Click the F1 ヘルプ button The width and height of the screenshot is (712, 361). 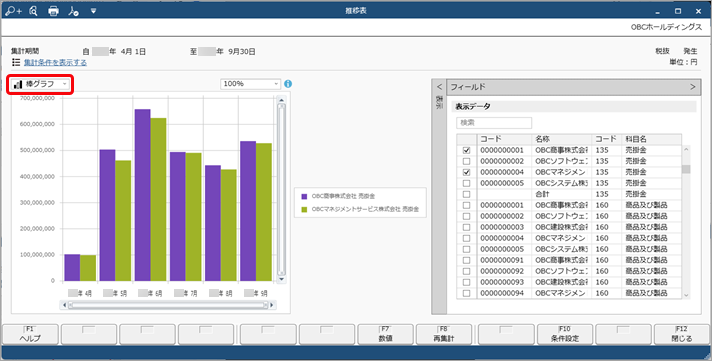point(30,335)
